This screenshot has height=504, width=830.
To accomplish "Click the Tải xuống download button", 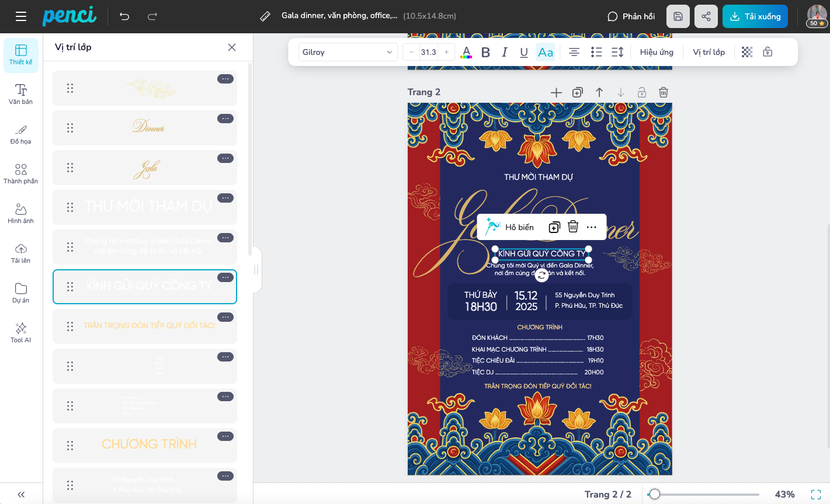I will 755,16.
